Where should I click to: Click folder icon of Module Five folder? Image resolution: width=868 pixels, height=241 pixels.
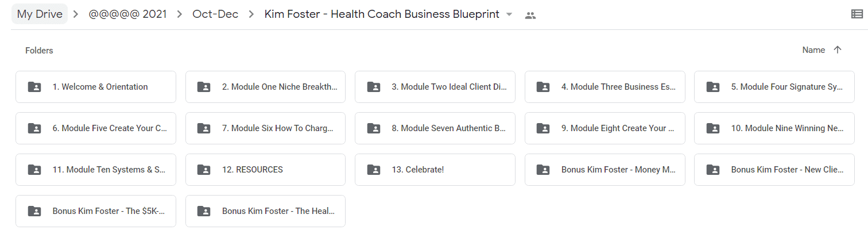[x=34, y=128]
